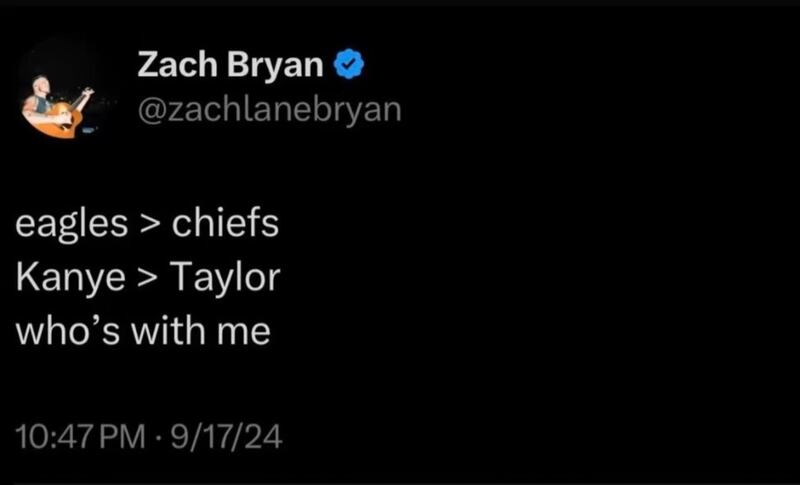Click the word "Zach" in the display name

[x=170, y=66]
